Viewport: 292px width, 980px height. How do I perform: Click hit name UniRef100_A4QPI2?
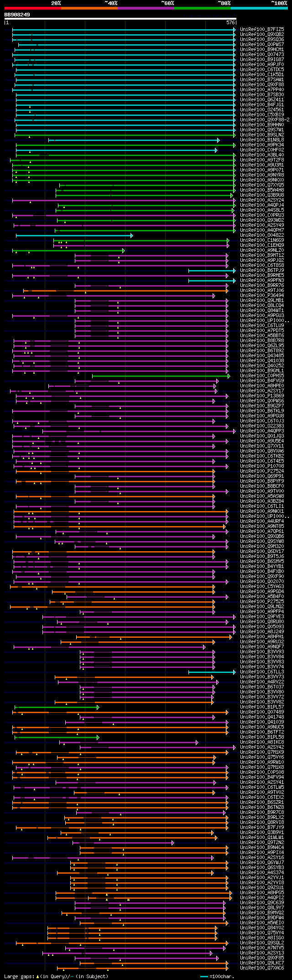coord(262,897)
